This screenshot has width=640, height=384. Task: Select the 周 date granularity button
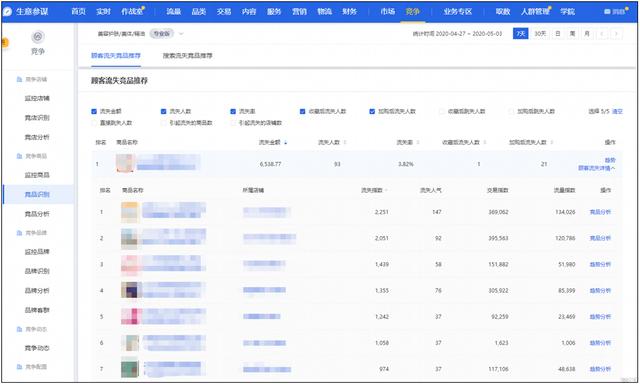pyautogui.click(x=572, y=34)
